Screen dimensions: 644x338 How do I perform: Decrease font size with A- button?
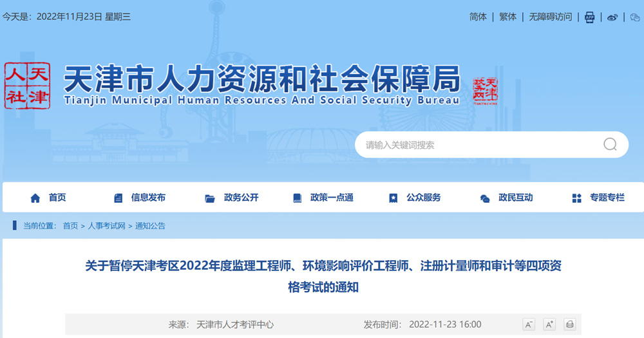coord(529,324)
